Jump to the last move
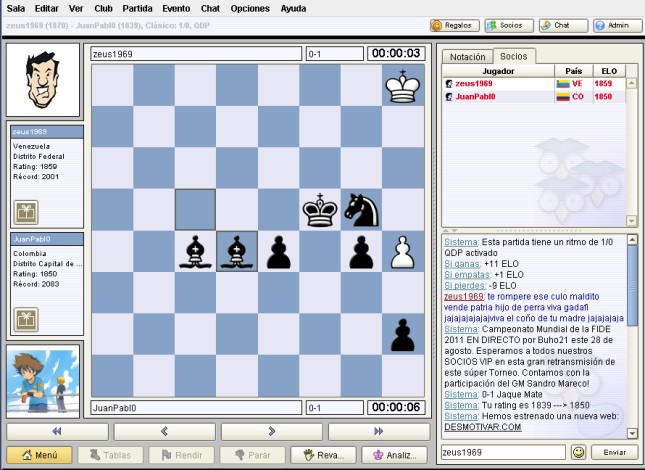This screenshot has height=470, width=645. pyautogui.click(x=378, y=431)
